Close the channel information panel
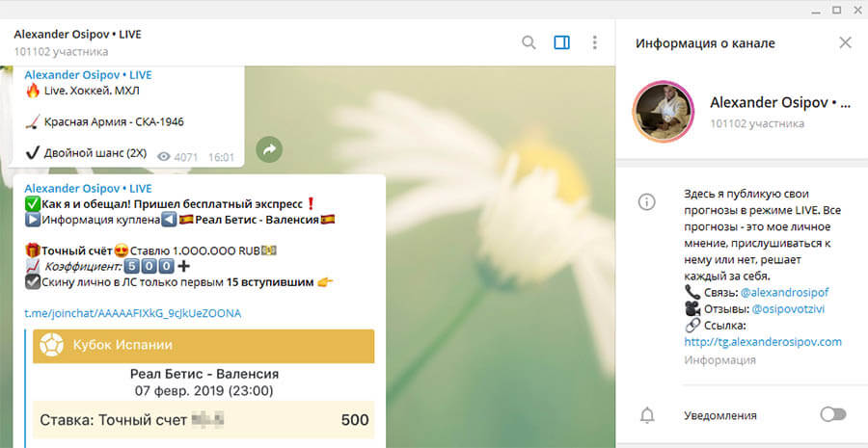Viewport: 868px width, 448px height. click(845, 42)
